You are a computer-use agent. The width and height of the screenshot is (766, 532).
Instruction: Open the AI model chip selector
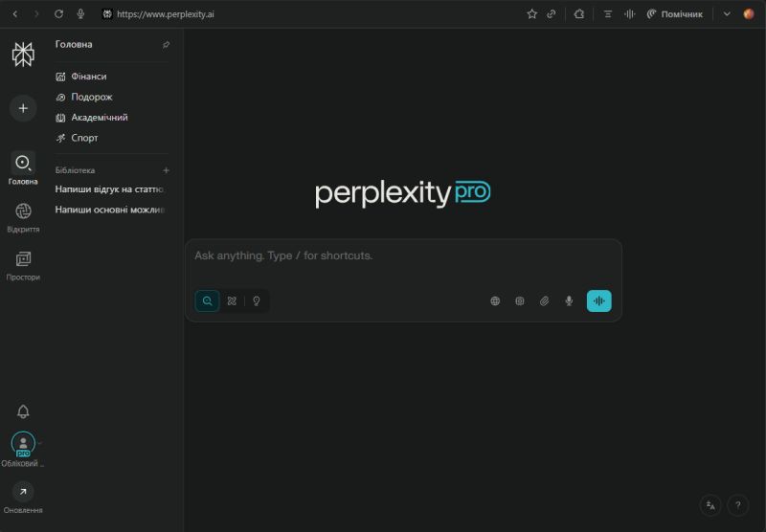tap(520, 301)
